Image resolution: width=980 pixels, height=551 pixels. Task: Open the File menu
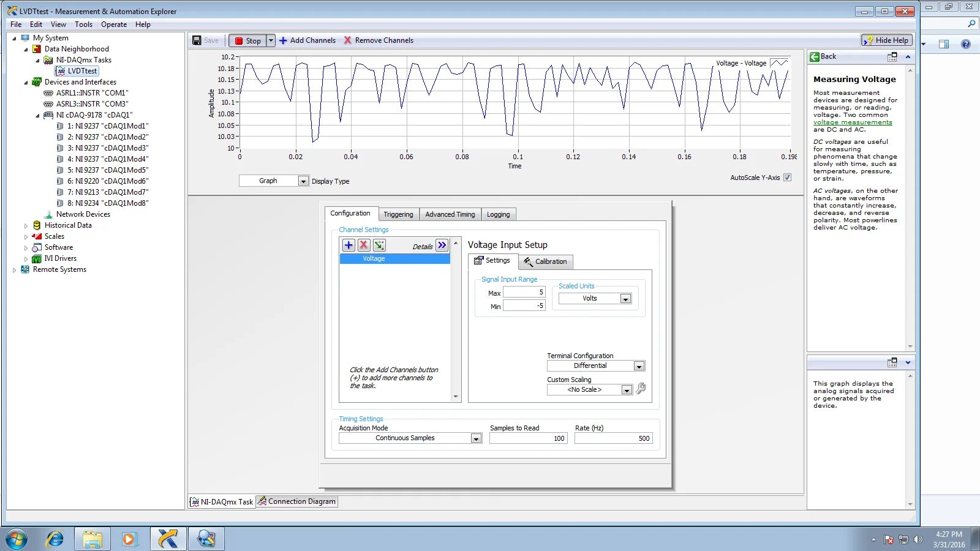[x=16, y=24]
